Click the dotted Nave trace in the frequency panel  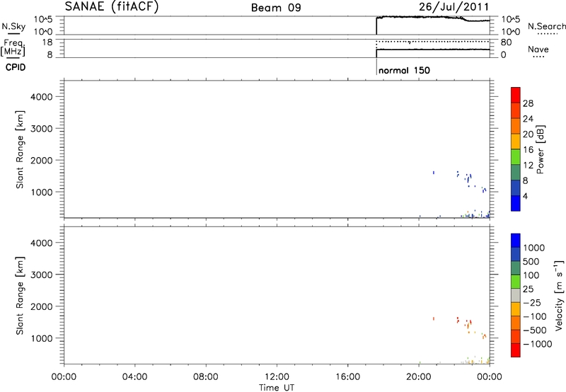pyautogui.click(x=432, y=42)
